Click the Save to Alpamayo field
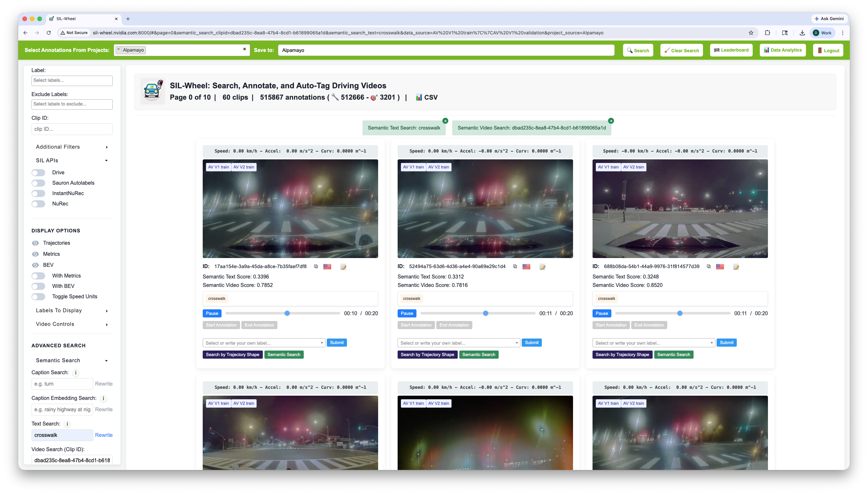The height and width of the screenshot is (494, 868). [x=446, y=50]
